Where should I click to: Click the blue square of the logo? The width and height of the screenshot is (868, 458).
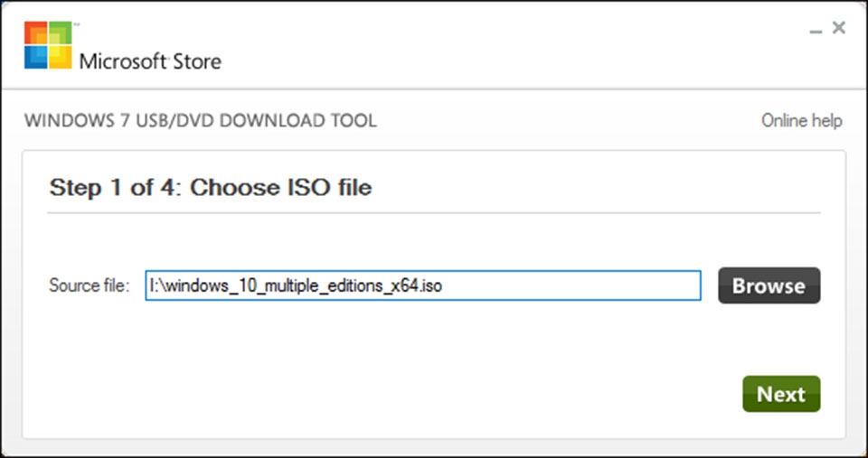(36, 57)
